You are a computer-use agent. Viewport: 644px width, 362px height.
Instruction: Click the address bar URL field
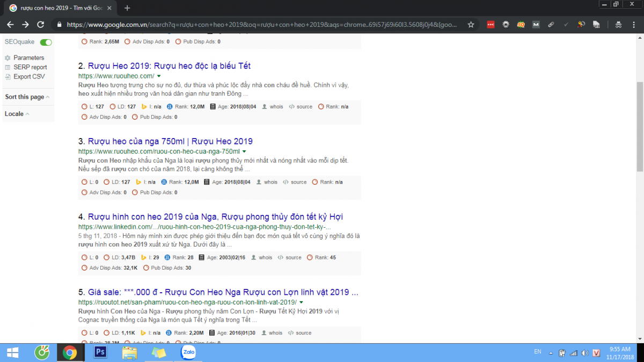258,24
